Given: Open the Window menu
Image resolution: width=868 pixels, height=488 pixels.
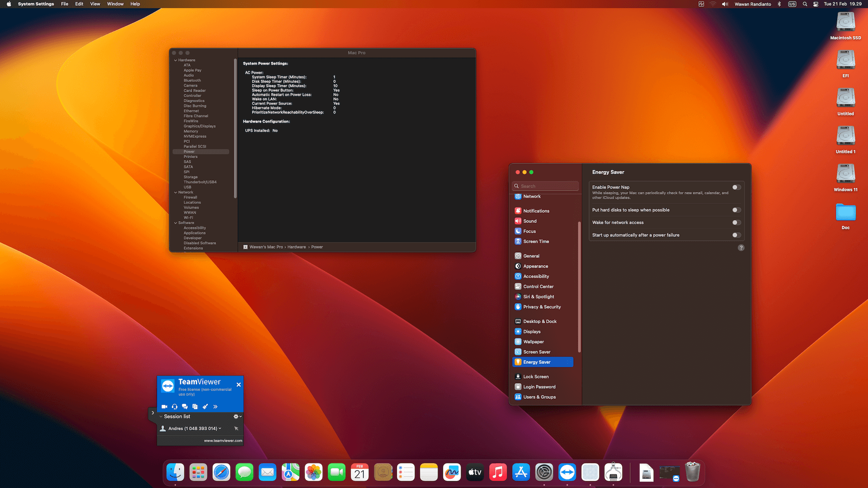Looking at the screenshot, I should (x=115, y=4).
